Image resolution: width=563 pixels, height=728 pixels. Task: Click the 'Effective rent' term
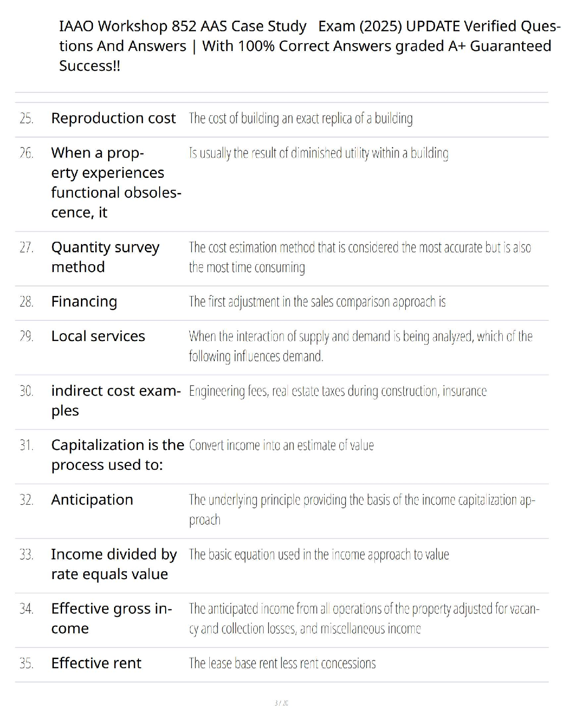[x=96, y=663]
